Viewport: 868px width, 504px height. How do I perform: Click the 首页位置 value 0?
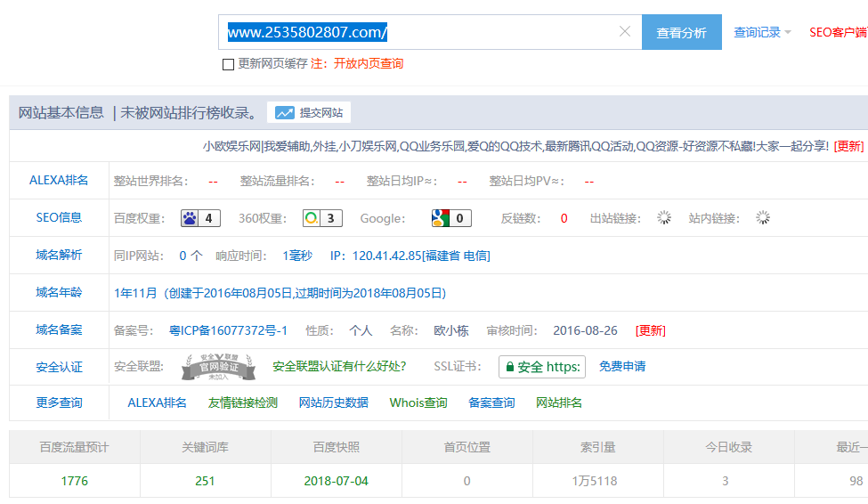[x=466, y=481]
